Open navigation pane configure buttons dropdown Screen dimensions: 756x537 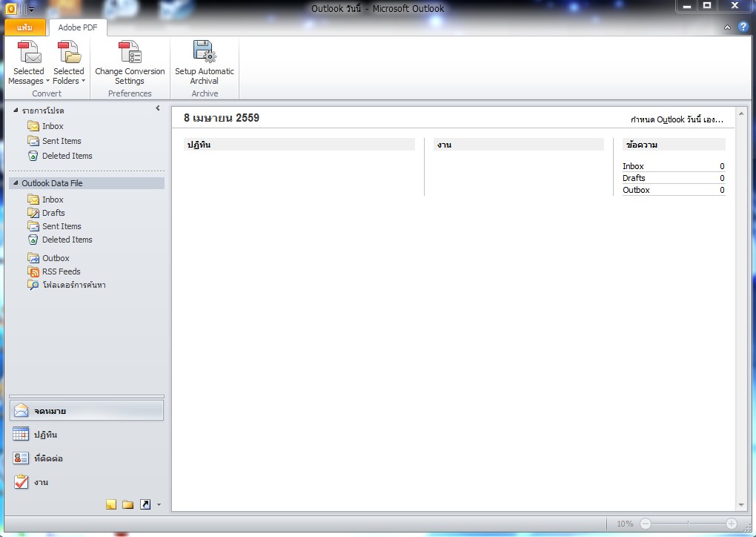(159, 505)
